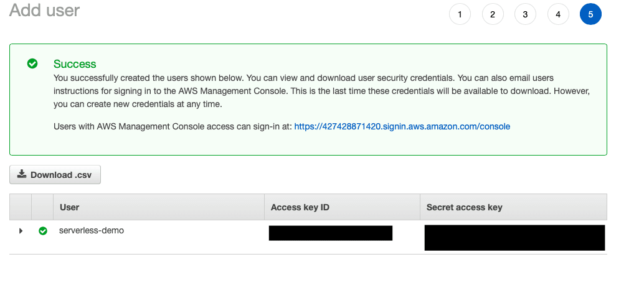Click the redacted Access key ID value
This screenshot has height=290, width=644.
[331, 233]
